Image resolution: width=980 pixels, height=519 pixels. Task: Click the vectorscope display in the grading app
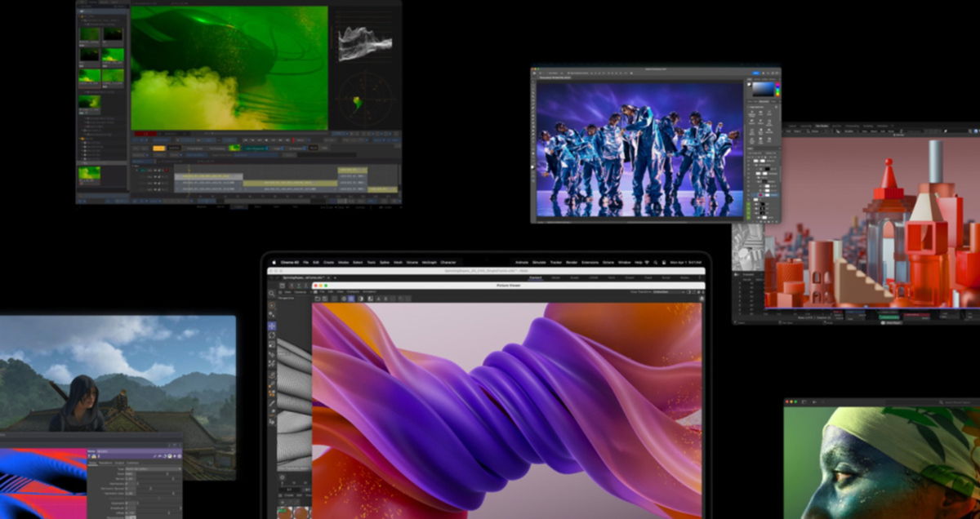pyautogui.click(x=366, y=99)
